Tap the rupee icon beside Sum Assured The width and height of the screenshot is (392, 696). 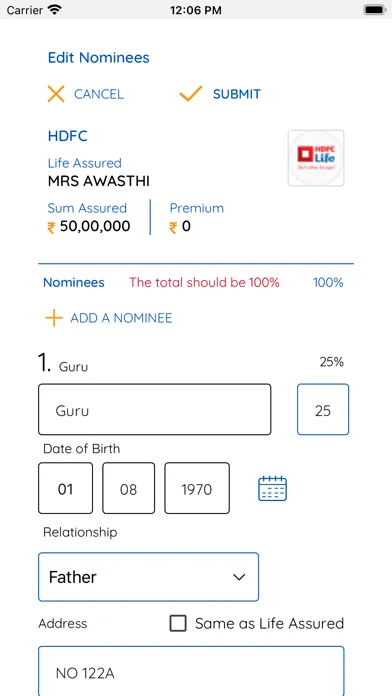tap(51, 228)
